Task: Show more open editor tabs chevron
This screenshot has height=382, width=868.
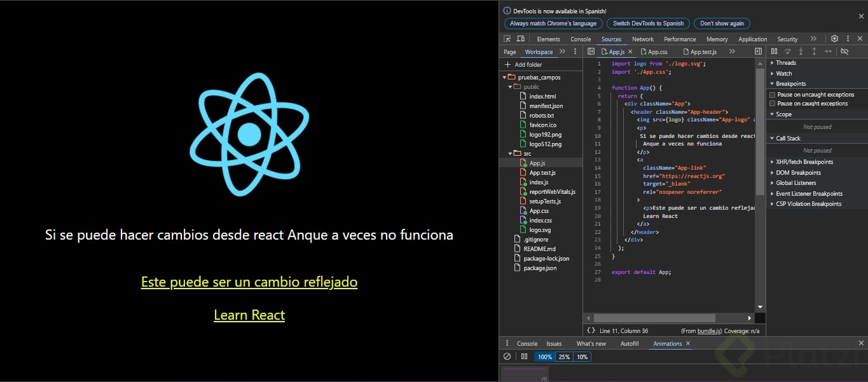Action: pyautogui.click(x=732, y=51)
